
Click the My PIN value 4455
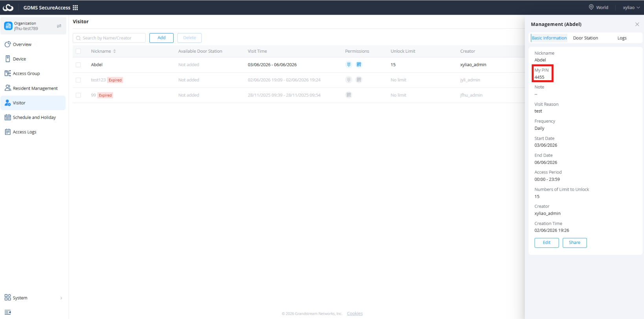tap(539, 77)
